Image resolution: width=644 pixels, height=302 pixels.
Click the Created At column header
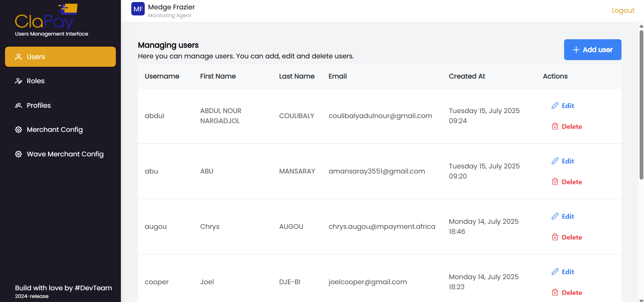click(467, 76)
